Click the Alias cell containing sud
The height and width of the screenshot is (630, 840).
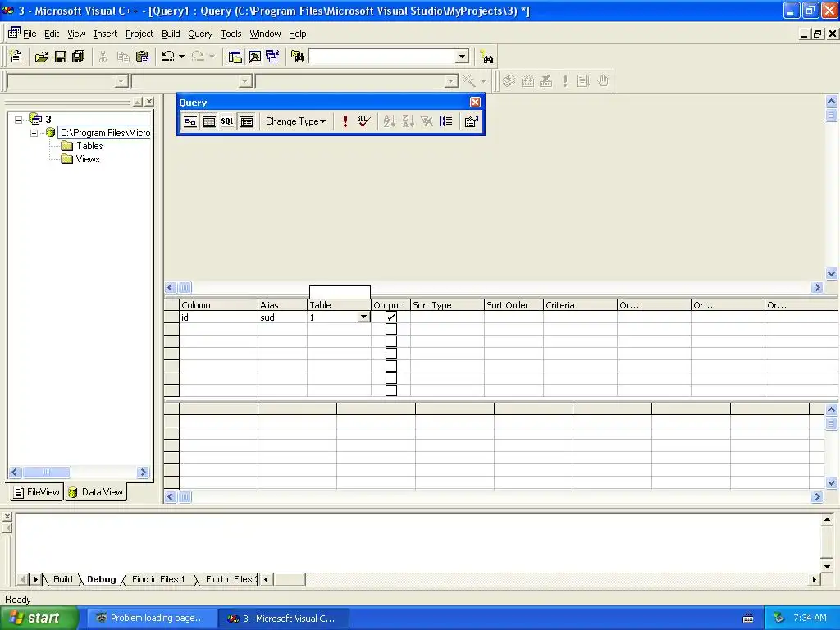[282, 317]
